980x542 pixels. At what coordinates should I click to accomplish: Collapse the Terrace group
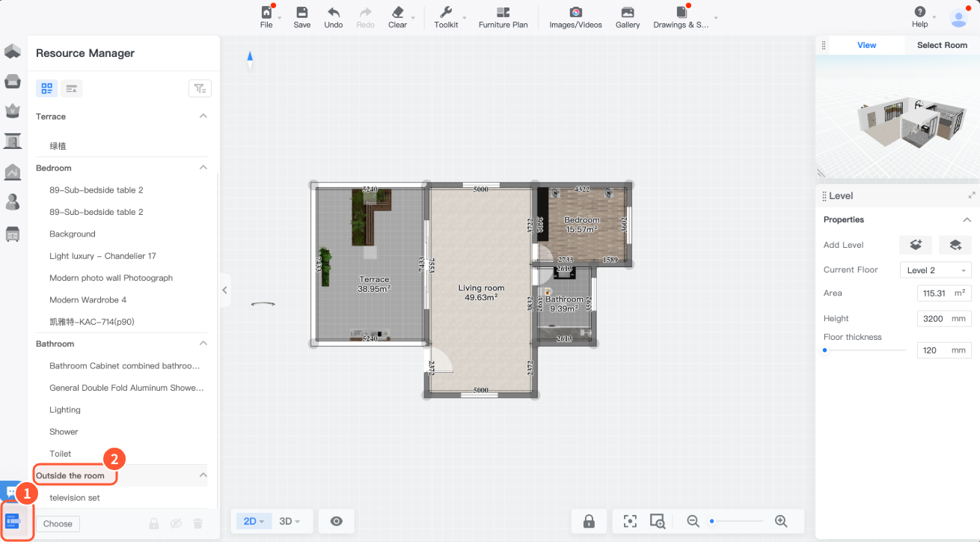pyautogui.click(x=203, y=116)
